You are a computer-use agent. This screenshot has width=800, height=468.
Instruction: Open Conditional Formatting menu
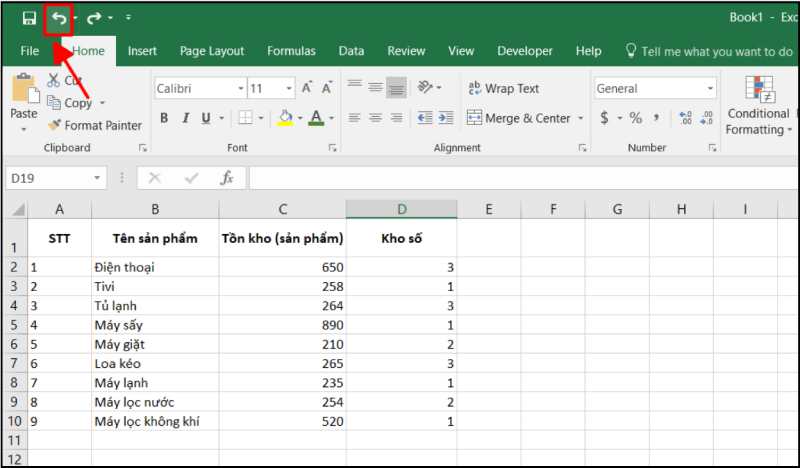(x=759, y=106)
